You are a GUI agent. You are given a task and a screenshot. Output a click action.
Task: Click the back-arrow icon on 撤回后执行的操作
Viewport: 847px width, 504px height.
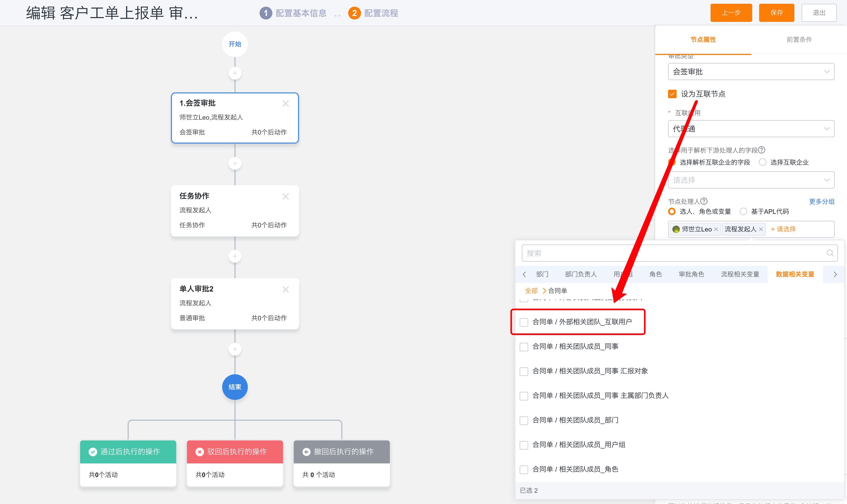[306, 452]
